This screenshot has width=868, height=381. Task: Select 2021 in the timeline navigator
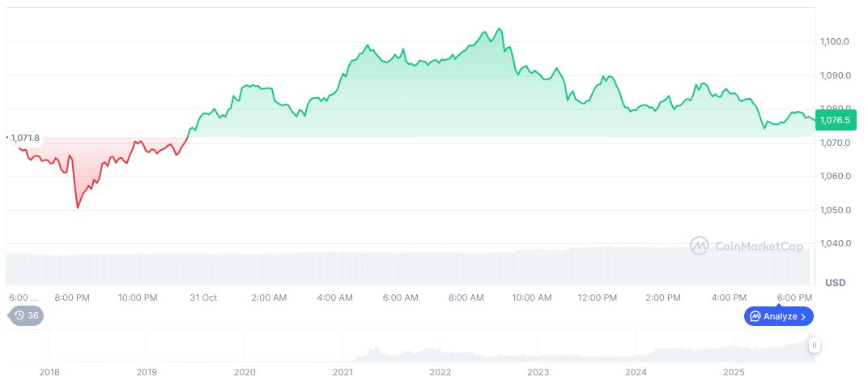pyautogui.click(x=343, y=372)
